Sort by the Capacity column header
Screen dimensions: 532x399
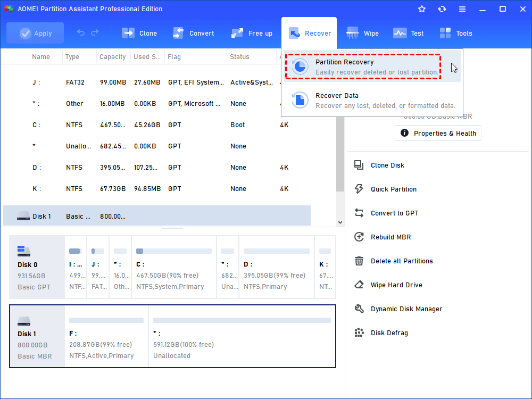(112, 57)
